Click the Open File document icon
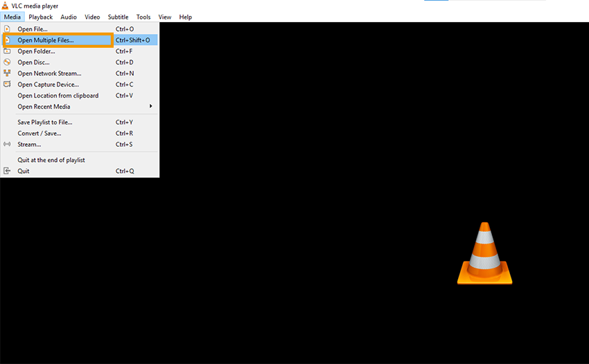 pos(7,28)
